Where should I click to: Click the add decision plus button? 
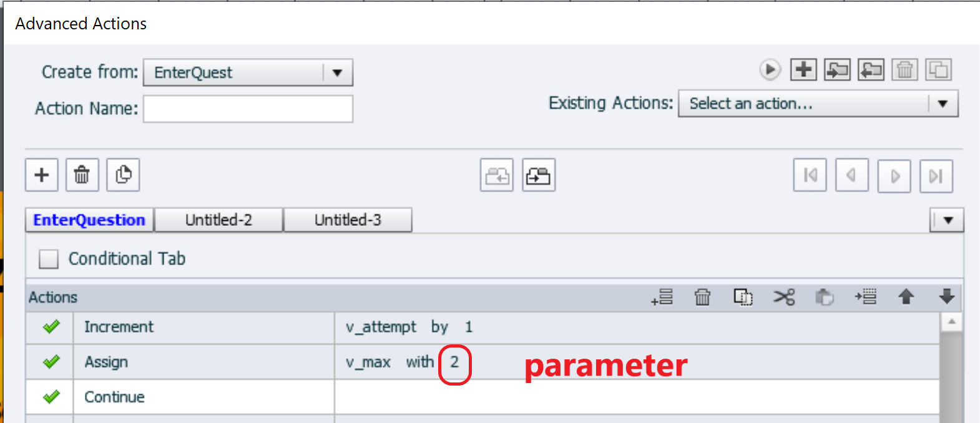(x=42, y=175)
